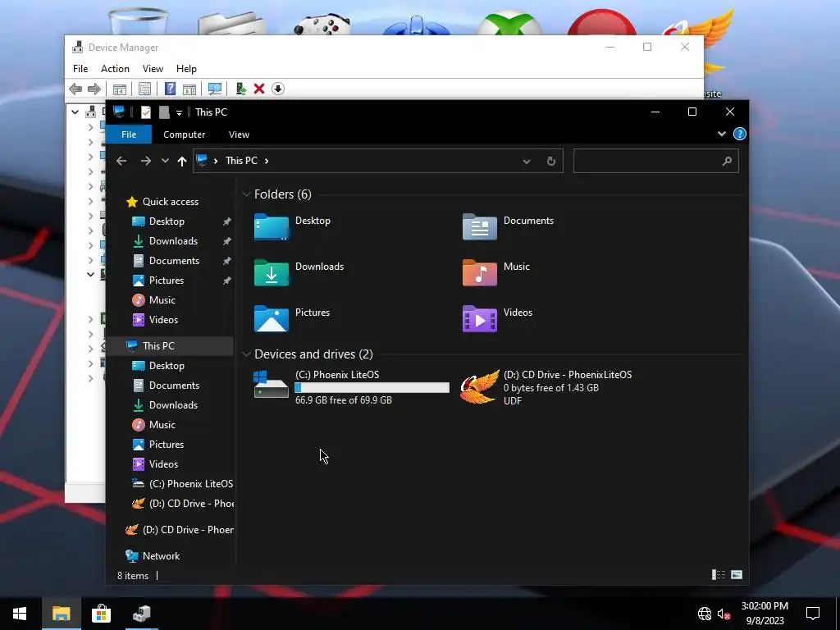Open File Explorer from the taskbar

pos(61,614)
